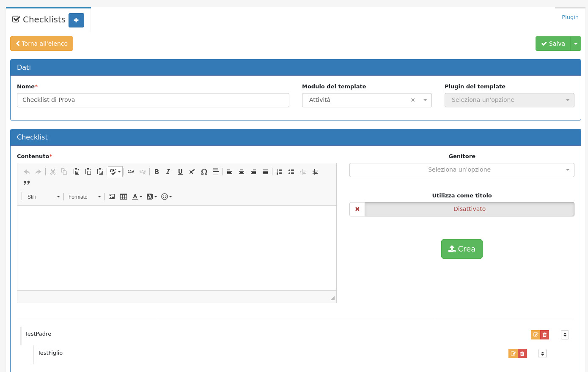Click the Paste as plain text icon
The image size is (588, 372).
88,172
